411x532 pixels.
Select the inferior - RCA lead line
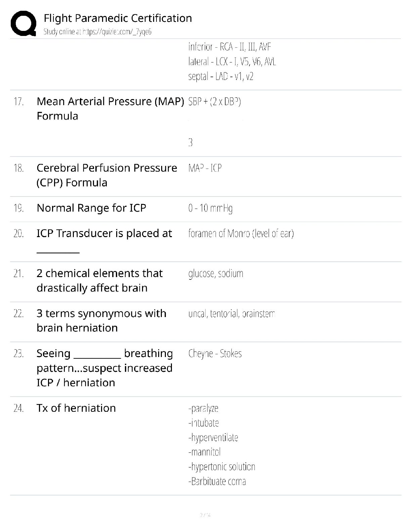(x=230, y=47)
